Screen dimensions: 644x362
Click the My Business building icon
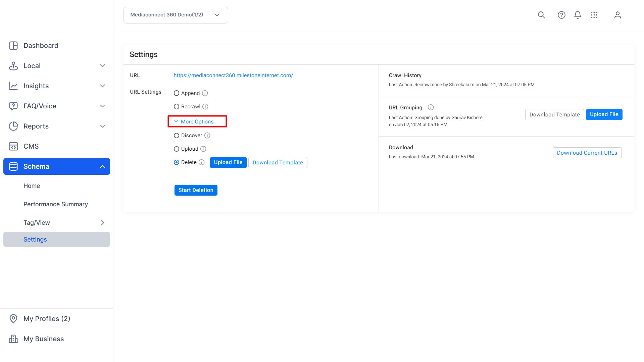pyautogui.click(x=13, y=339)
